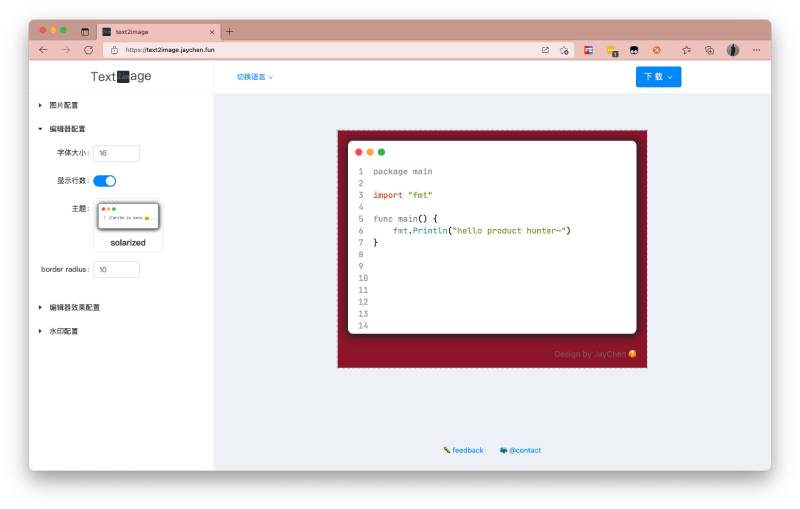The width and height of the screenshot is (800, 509).
Task: Open the tab actions icon beside the tab
Action: pos(85,32)
